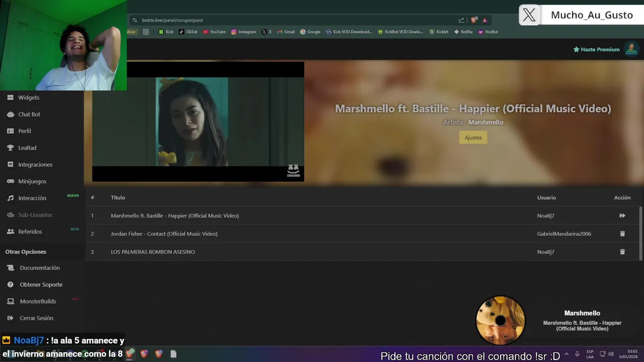644x362 pixels.
Task: Open the bookmarks apps grid icon
Action: pos(146,32)
